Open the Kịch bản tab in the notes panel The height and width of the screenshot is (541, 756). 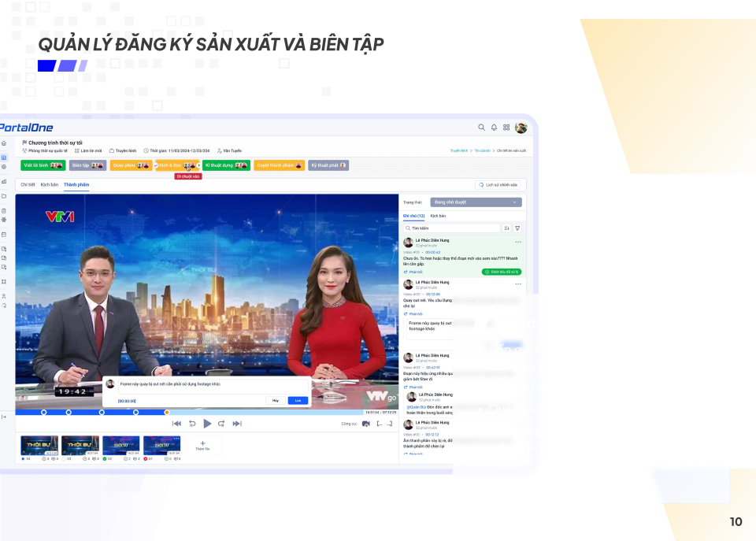[x=438, y=216]
